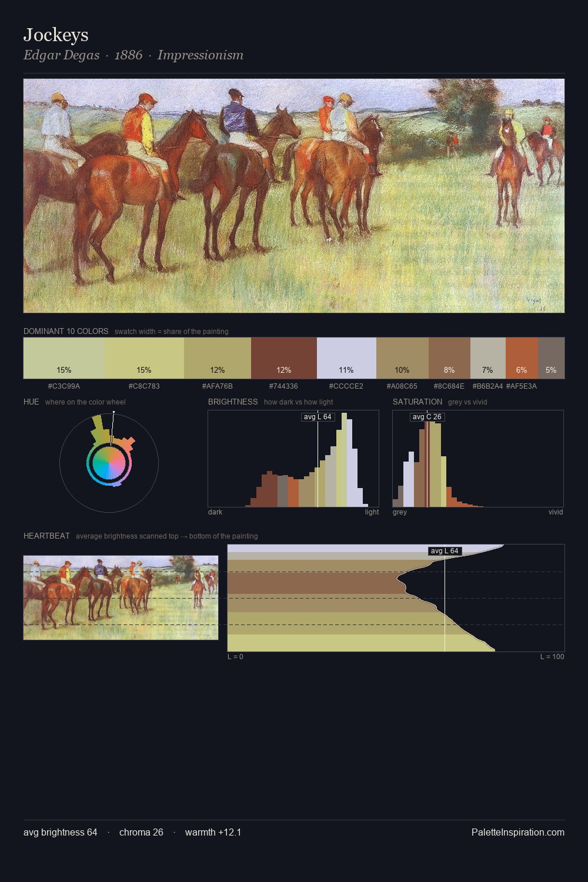Viewport: 588px width, 882px height.
Task: Click the #8C684E hex code label
Action: pyautogui.click(x=449, y=386)
